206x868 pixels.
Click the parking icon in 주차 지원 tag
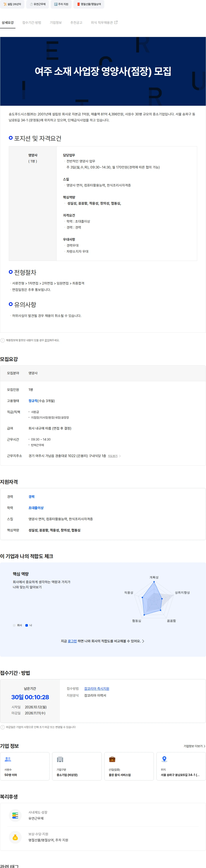tap(56, 4)
